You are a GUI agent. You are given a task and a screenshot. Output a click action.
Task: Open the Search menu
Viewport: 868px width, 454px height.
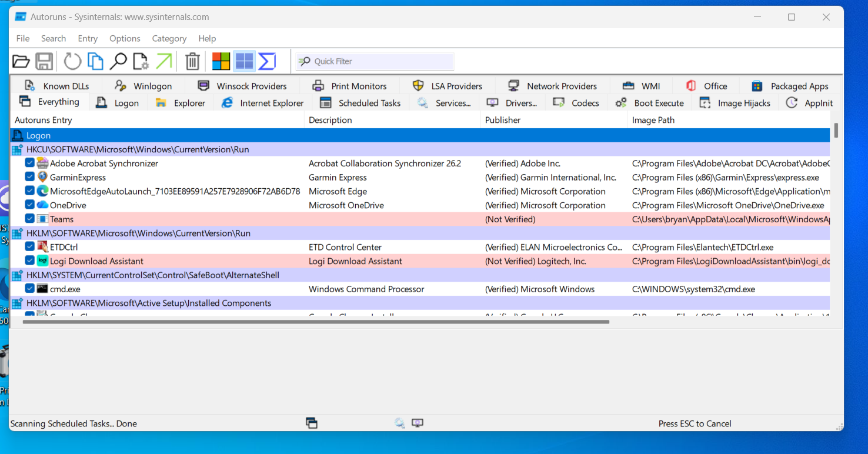[54, 38]
